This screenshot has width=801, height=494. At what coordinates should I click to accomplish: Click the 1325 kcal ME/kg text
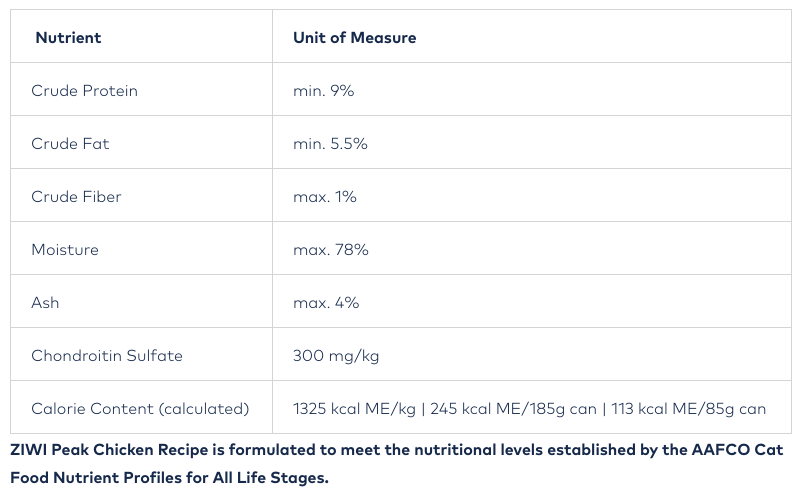(x=354, y=409)
